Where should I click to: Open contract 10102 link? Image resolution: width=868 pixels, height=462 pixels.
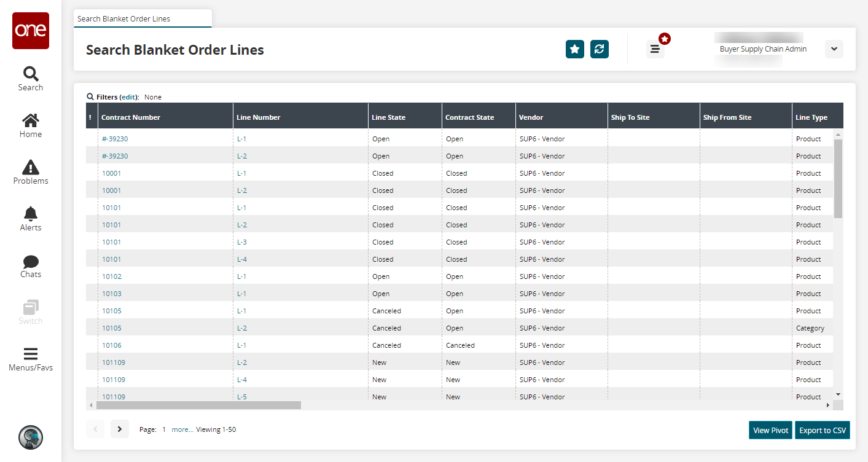pos(112,276)
